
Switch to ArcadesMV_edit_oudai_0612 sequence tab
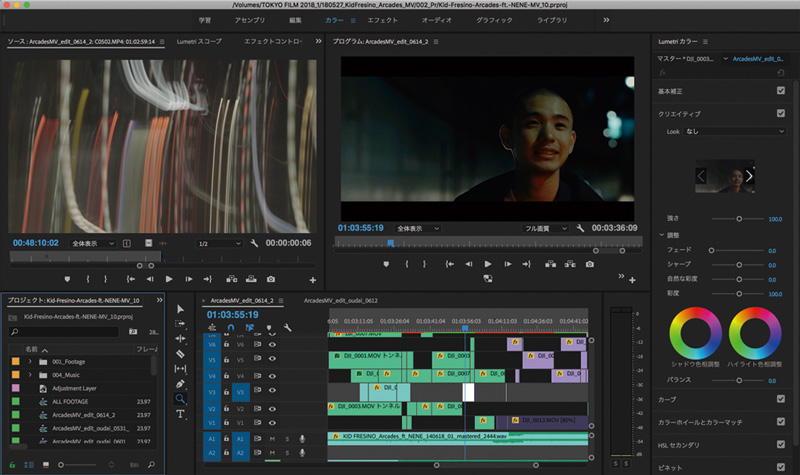pyautogui.click(x=341, y=301)
